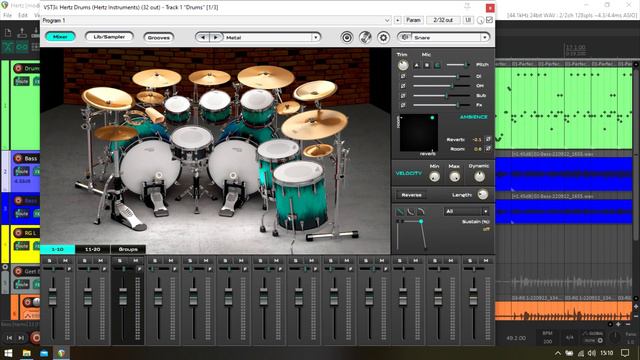
Task: Toggle the Room ambience checkbox
Action: [x=488, y=149]
